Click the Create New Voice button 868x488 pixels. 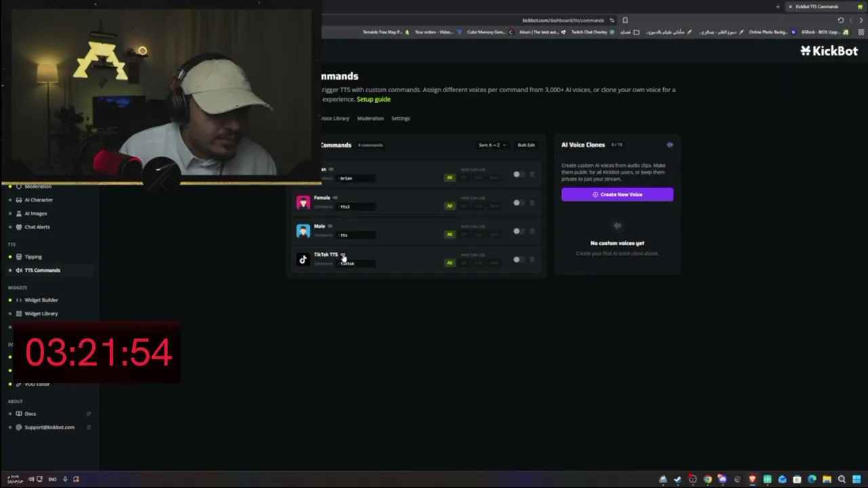pos(617,195)
